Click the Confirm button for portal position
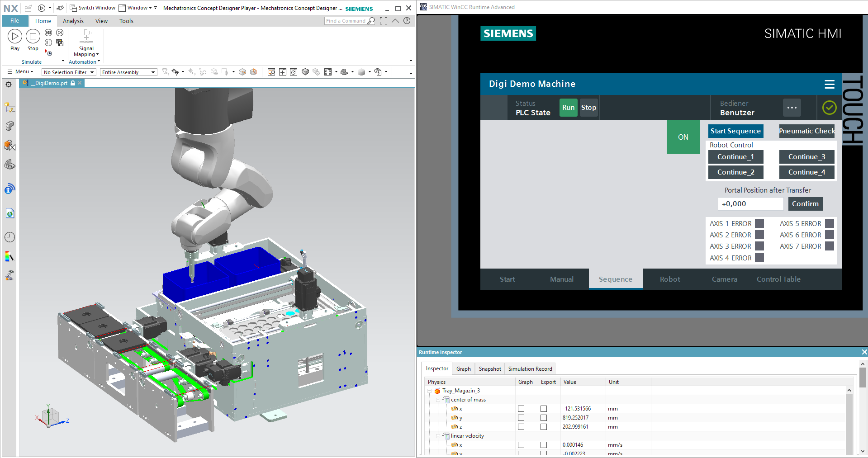868x458 pixels. coord(805,204)
